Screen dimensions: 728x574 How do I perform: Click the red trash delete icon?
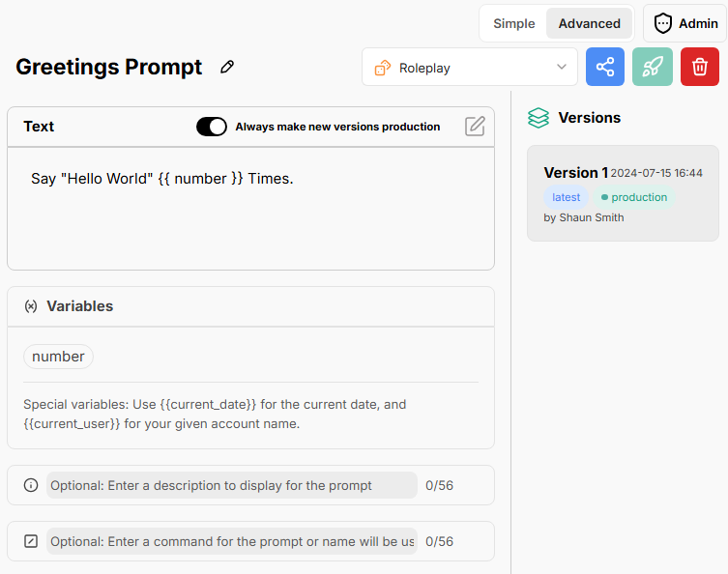(700, 67)
